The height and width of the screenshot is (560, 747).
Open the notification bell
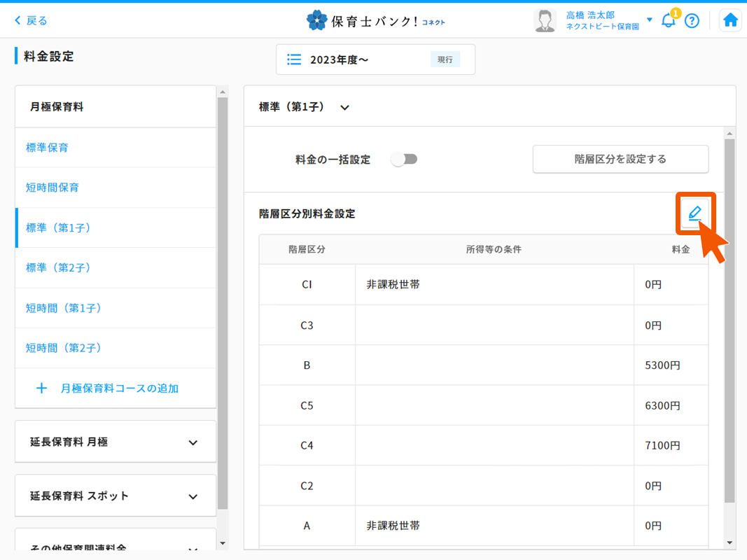(668, 20)
